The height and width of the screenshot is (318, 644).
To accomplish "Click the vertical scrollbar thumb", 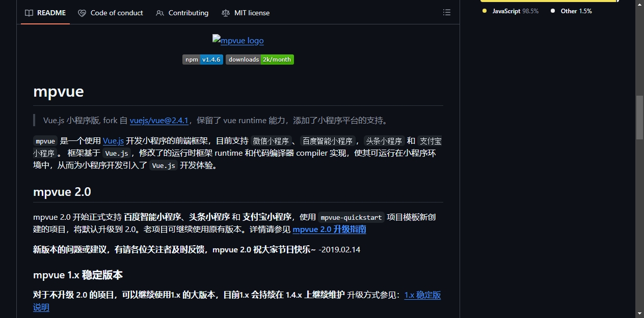I will tap(639, 117).
